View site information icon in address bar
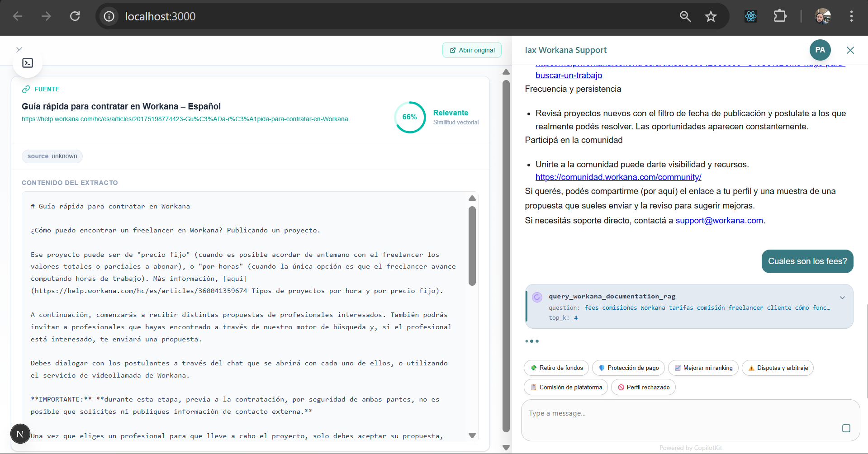Screen dimensions: 868x454 click(x=109, y=16)
